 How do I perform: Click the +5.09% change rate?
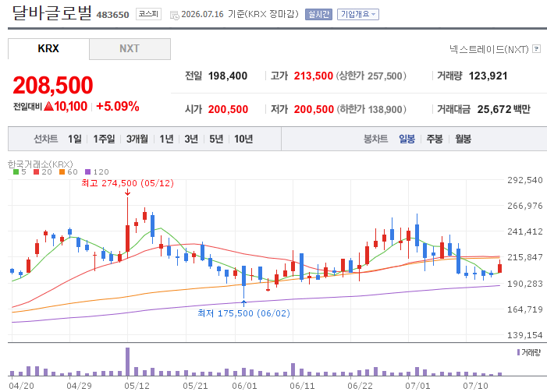coord(118,106)
